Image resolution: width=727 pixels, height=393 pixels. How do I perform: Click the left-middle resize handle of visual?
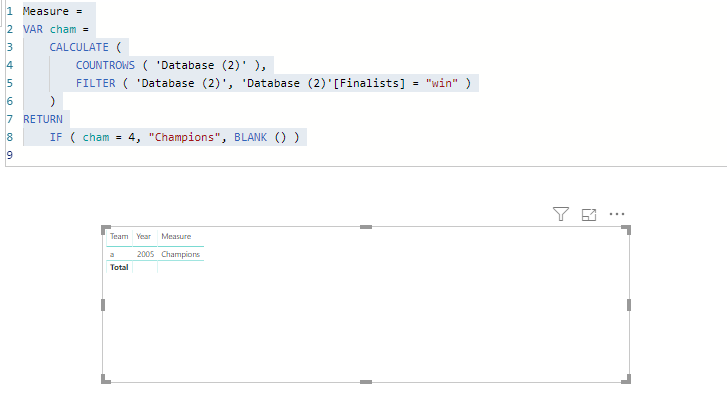click(103, 305)
